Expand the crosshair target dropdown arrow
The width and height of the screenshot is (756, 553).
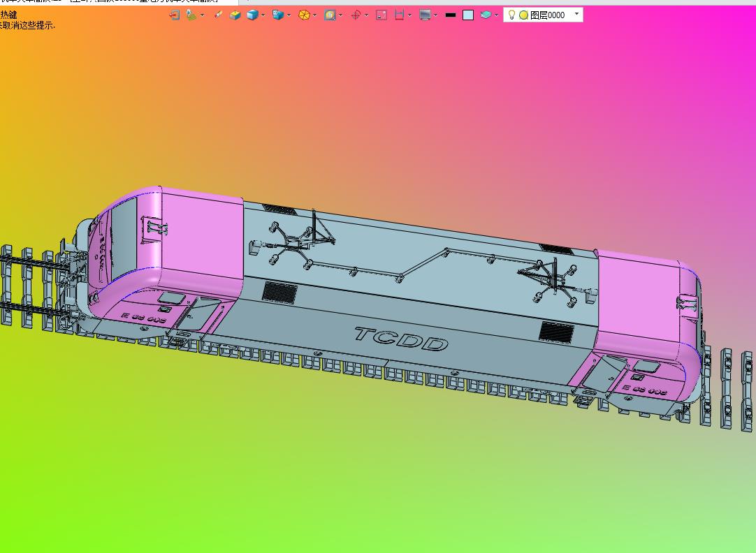(x=366, y=15)
